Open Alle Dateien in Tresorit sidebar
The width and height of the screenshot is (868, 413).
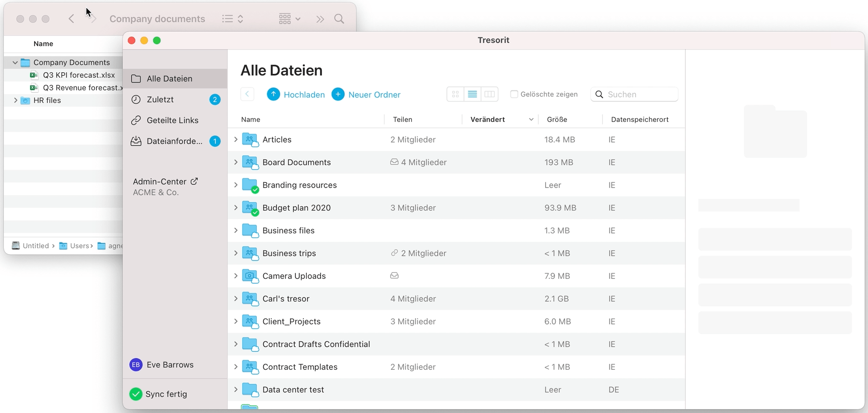pos(175,79)
